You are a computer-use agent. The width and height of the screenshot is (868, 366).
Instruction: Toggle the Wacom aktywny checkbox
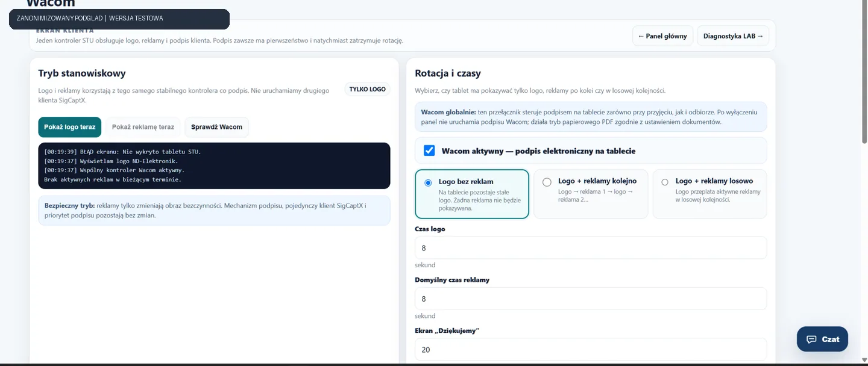pos(429,150)
